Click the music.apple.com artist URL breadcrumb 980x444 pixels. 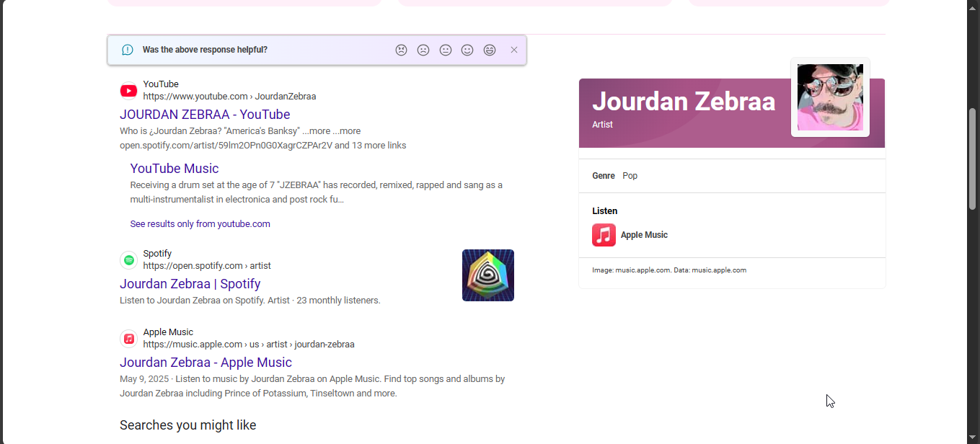tap(249, 345)
